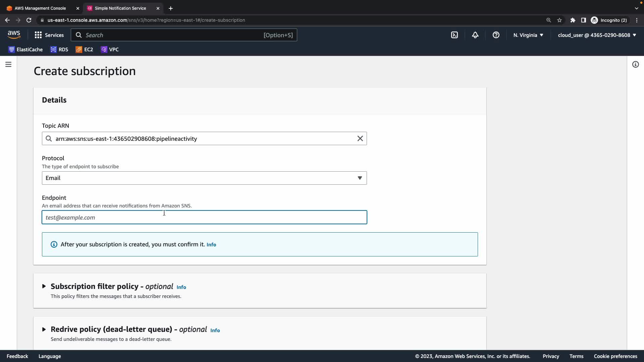Click Info link beside confirmation notice

coord(211,245)
